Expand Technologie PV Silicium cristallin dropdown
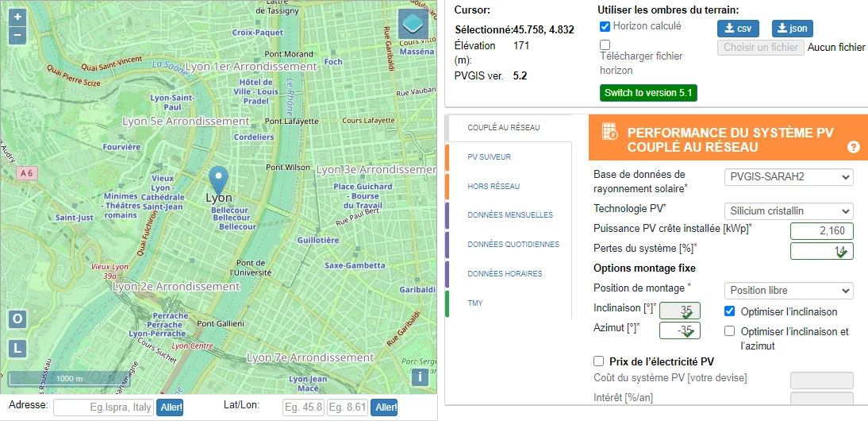 pos(789,211)
